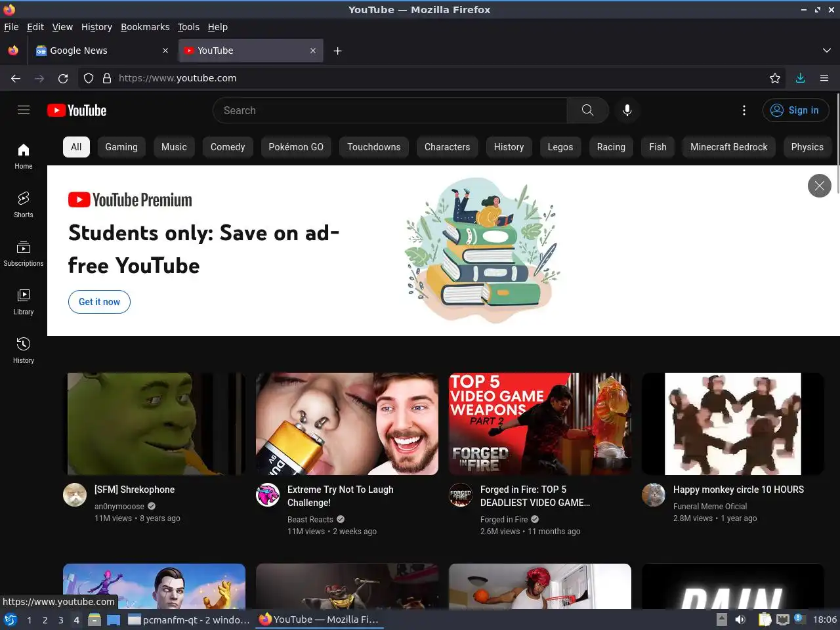Filter videos by History chip
Image resolution: width=840 pixels, height=630 pixels.
[x=509, y=147]
